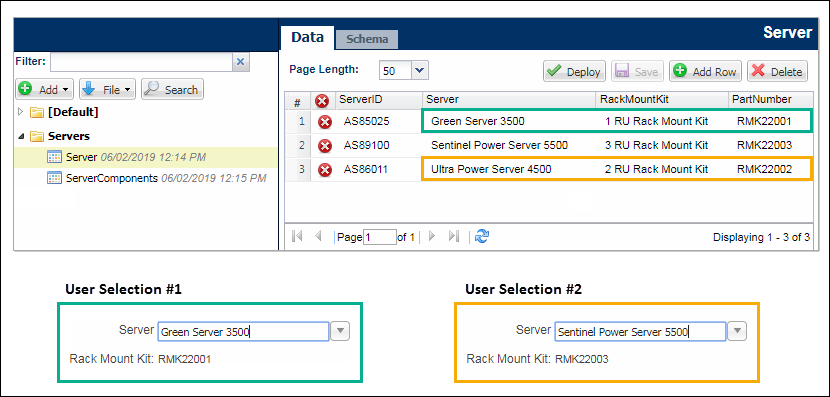830x397 pixels.
Task: Refresh the table with the refresh icon
Action: click(482, 237)
